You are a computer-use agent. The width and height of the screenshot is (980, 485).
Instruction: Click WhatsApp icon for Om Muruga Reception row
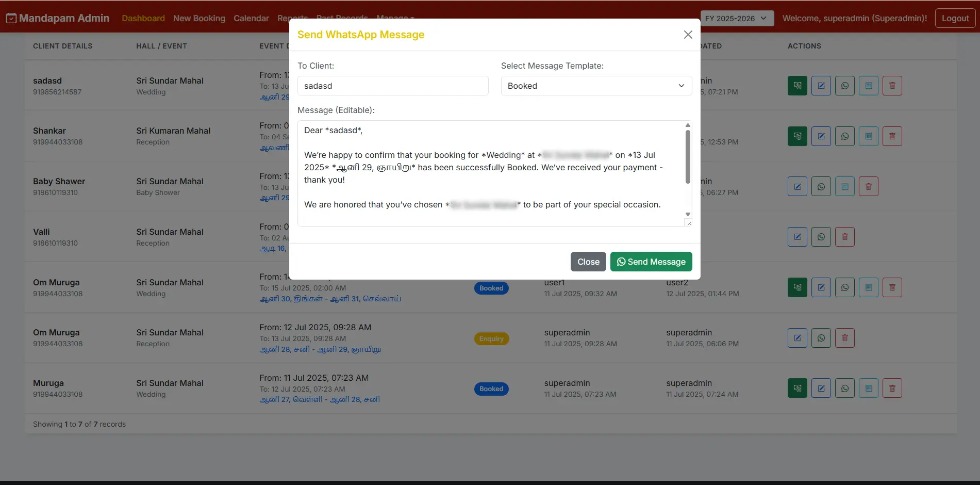point(821,338)
